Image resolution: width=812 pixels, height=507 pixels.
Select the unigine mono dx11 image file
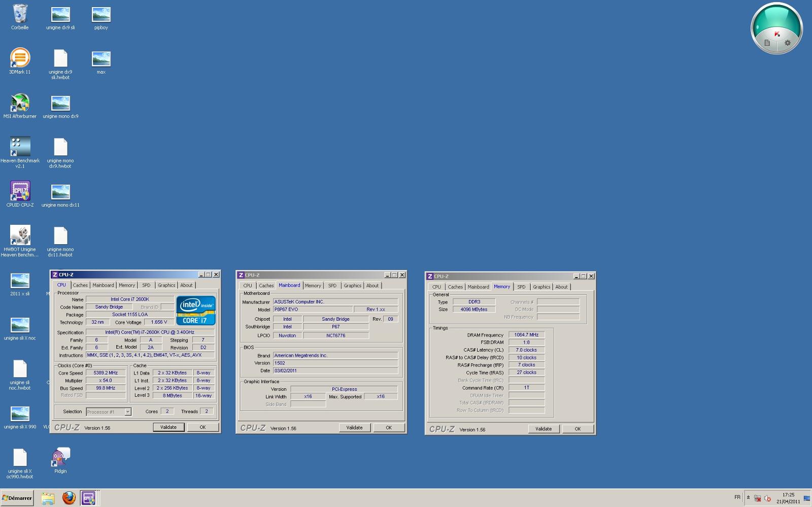tap(60, 194)
